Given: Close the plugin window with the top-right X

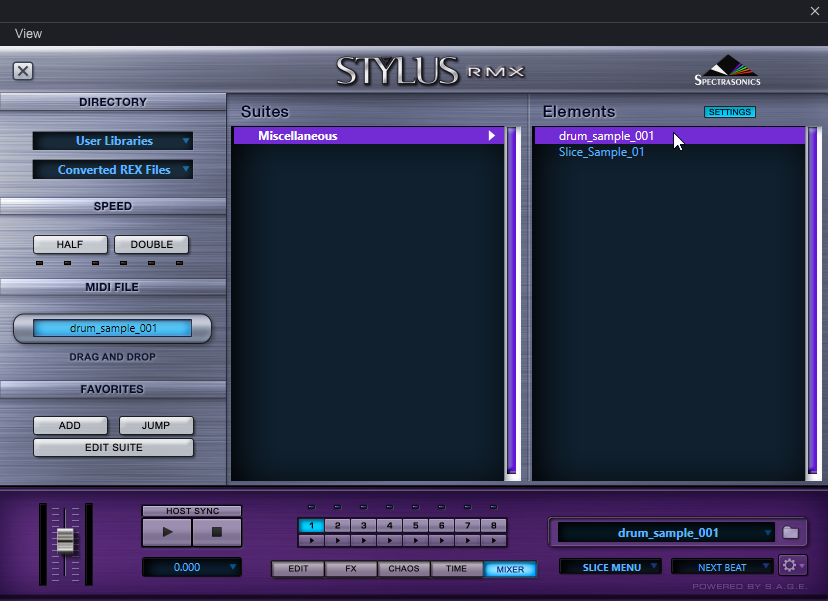Looking at the screenshot, I should click(x=815, y=11).
